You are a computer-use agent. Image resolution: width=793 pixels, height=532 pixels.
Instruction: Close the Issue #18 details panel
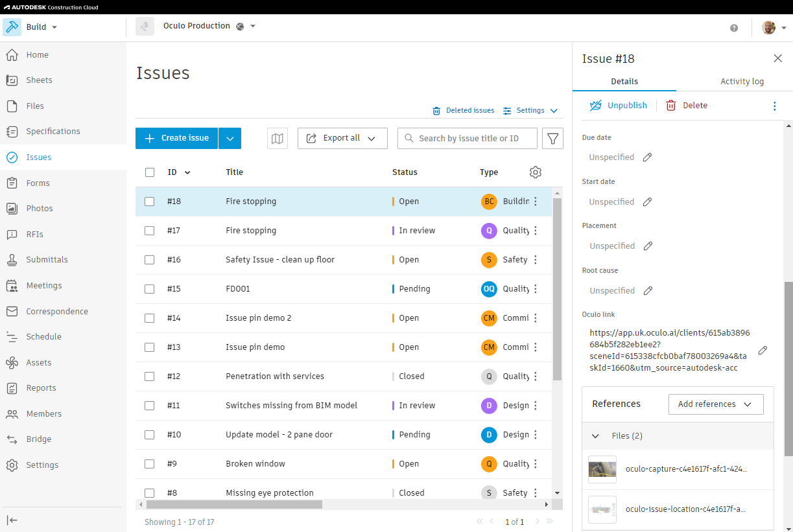[x=778, y=58]
